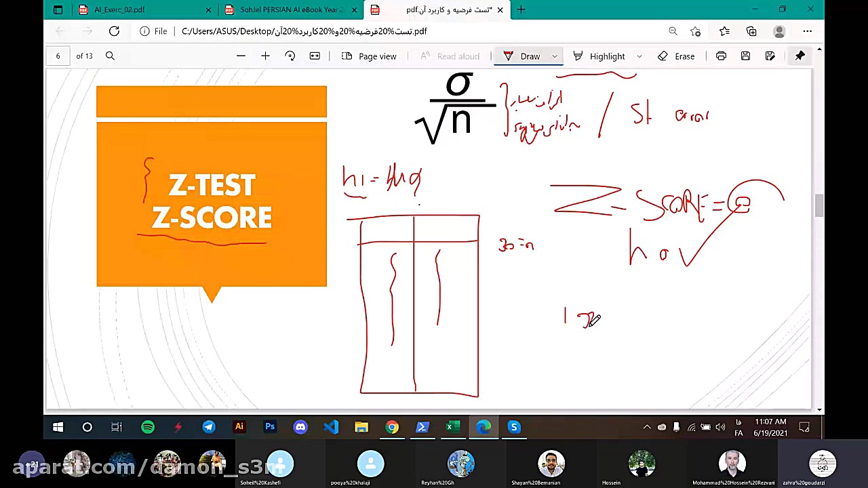Viewport: 868px width, 488px height.
Task: Rotate the PDF page
Action: point(290,56)
